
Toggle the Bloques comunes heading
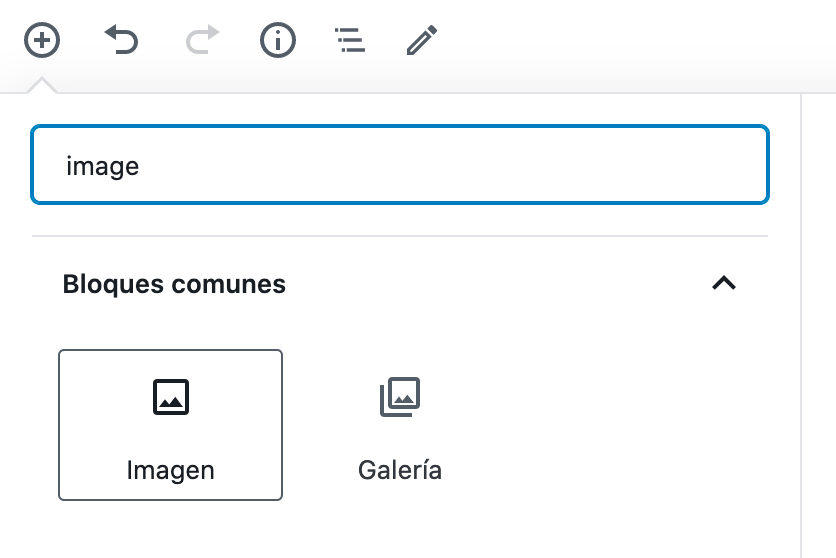click(x=174, y=284)
